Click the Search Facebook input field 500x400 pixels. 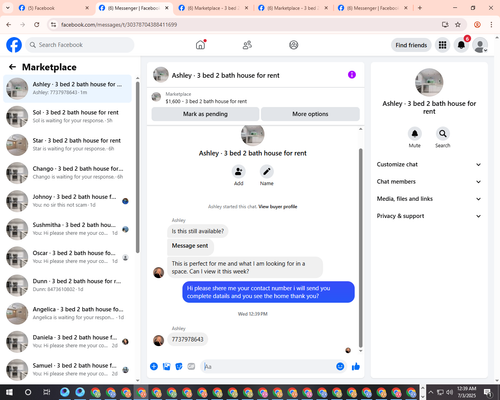[80, 45]
